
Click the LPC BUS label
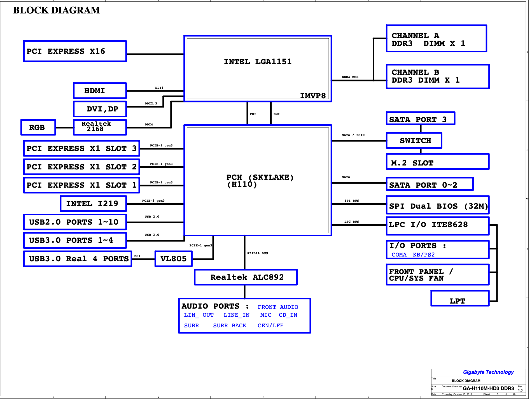(x=352, y=222)
